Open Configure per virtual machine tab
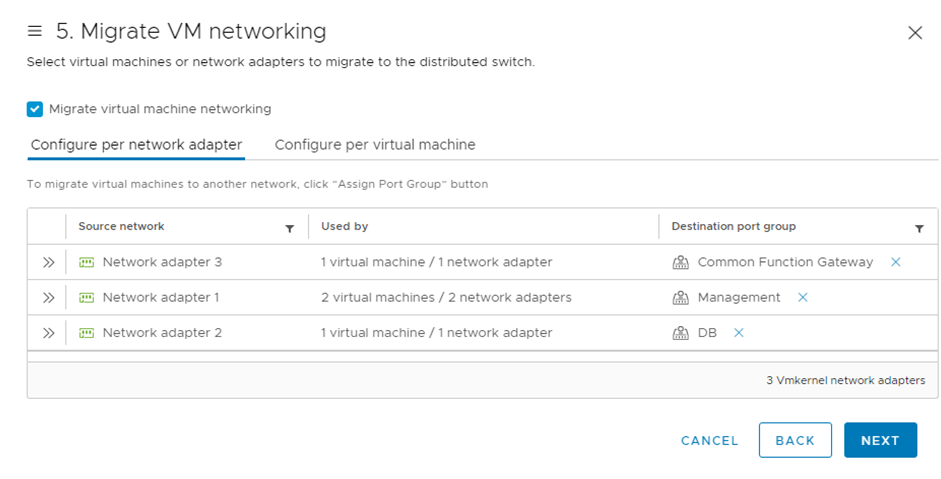 [x=375, y=145]
